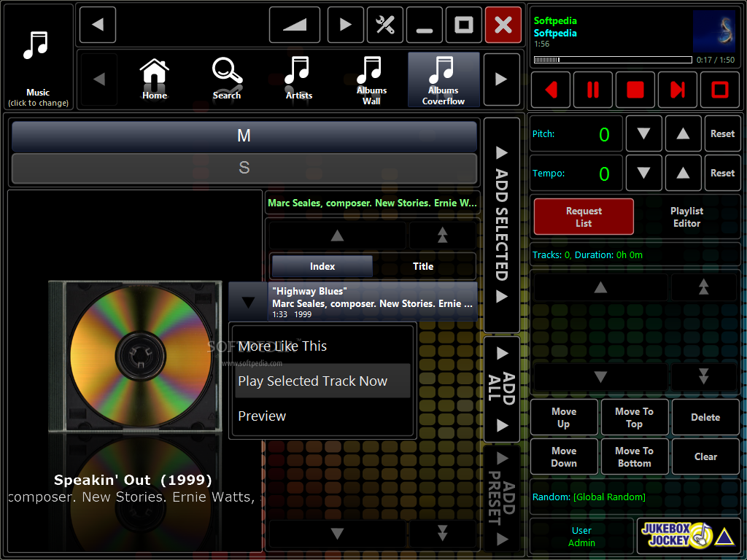Click the Speakin' Out CD cover

[x=135, y=357]
